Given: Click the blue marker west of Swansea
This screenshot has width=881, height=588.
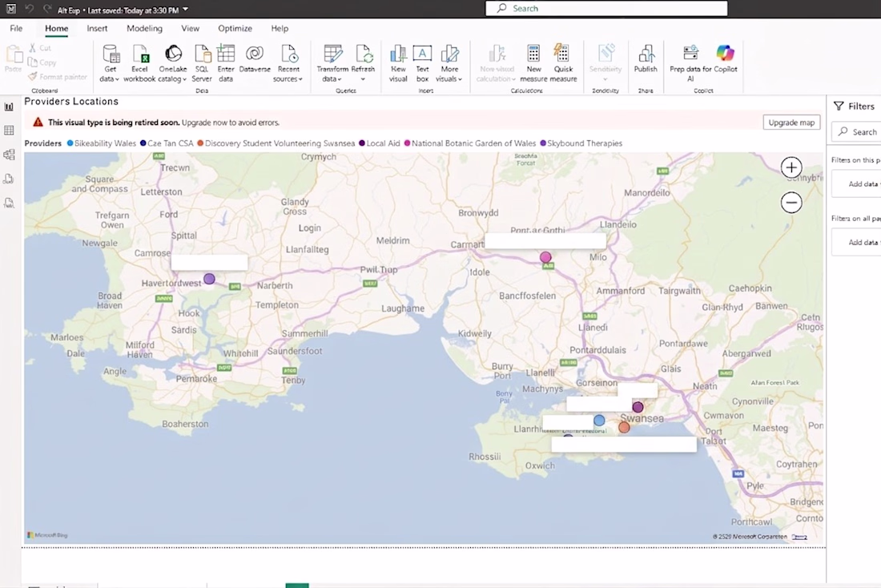Looking at the screenshot, I should pos(600,421).
